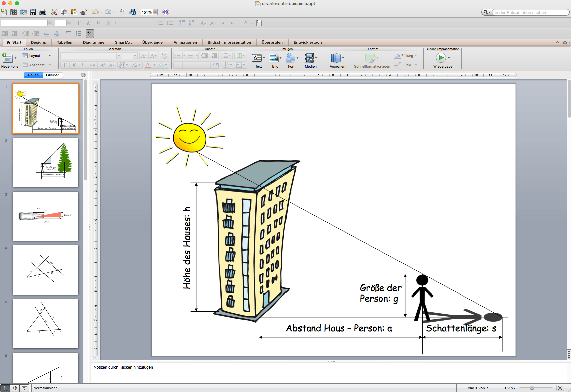Switch to slide sorter view icon
Image resolution: width=571 pixels, height=392 pixels.
click(15, 388)
